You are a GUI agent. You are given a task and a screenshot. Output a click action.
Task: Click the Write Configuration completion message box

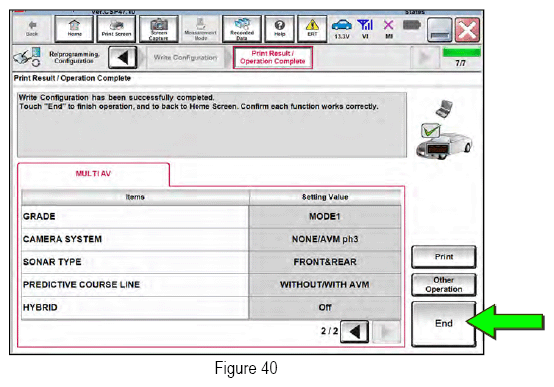[x=212, y=125]
